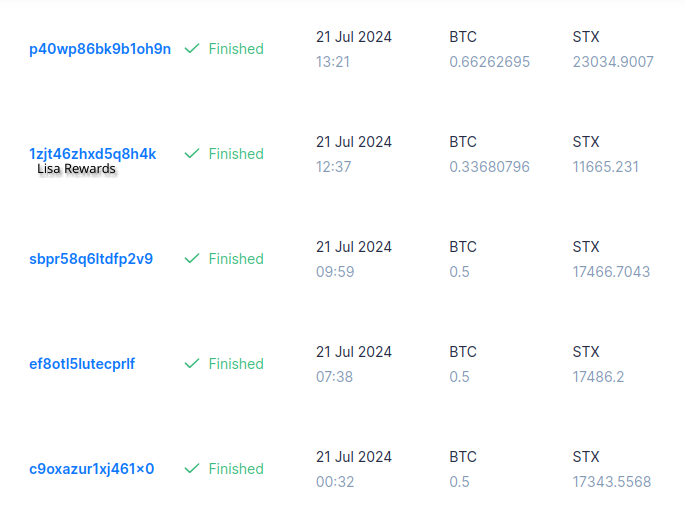Open transaction link ef8otl5lutecprlf
This screenshot has height=521, width=685.
[82, 364]
